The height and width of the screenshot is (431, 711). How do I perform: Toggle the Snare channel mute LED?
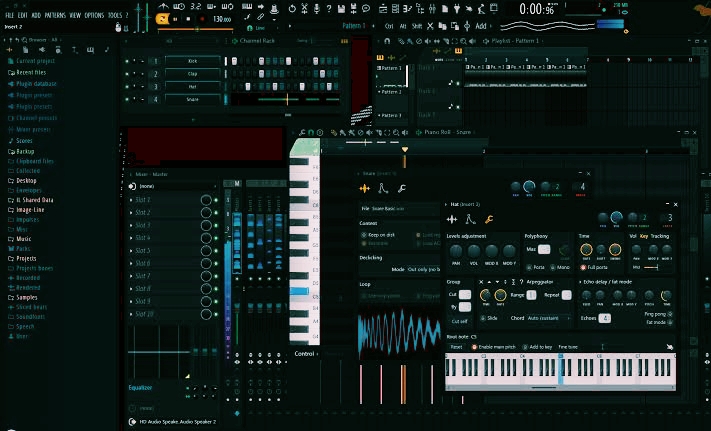[127, 99]
